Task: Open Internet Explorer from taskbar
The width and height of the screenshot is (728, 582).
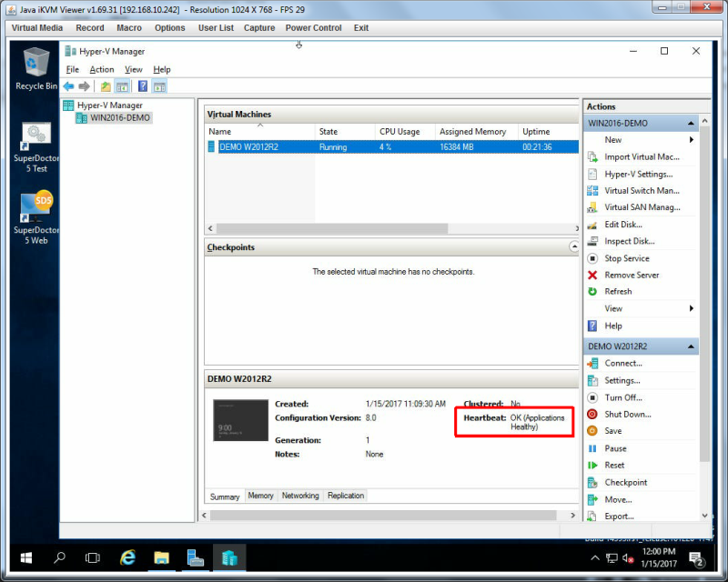Action: coord(127,557)
